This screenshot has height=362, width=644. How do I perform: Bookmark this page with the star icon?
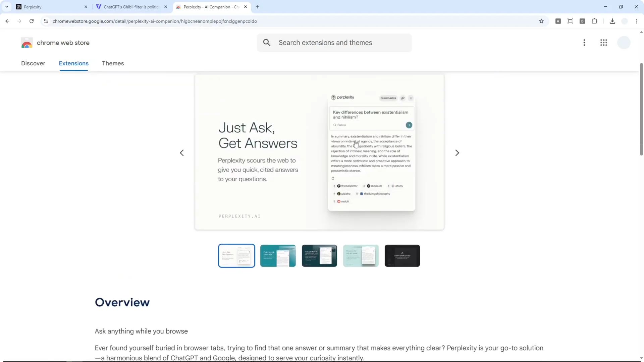pos(542,21)
